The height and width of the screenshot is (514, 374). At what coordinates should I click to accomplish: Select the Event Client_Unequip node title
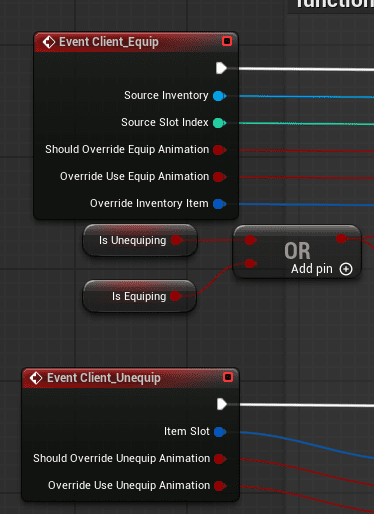point(104,378)
